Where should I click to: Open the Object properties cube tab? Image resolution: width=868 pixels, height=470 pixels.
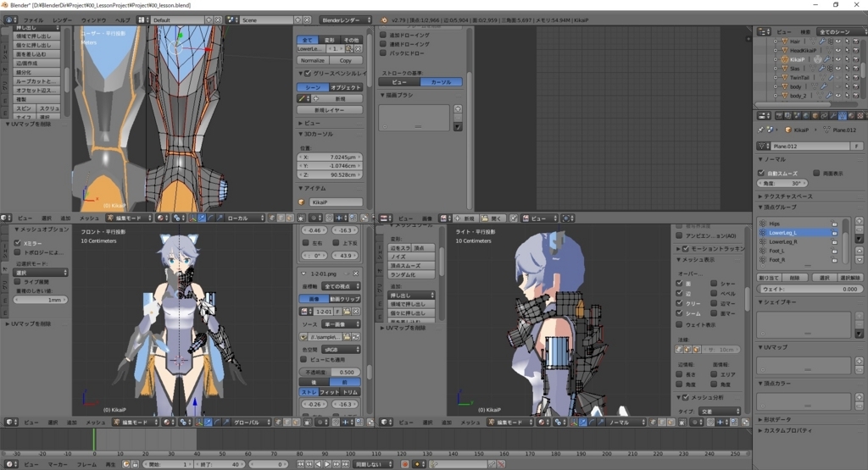tap(815, 115)
